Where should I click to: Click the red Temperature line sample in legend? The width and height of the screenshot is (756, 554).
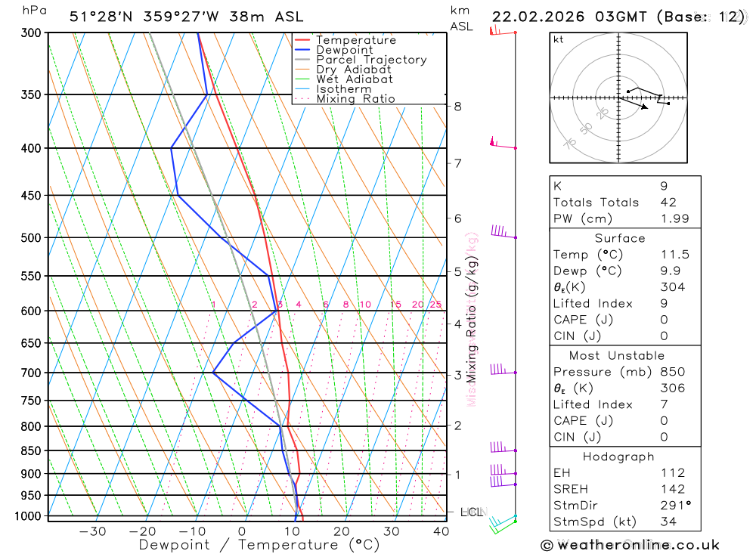click(302, 40)
